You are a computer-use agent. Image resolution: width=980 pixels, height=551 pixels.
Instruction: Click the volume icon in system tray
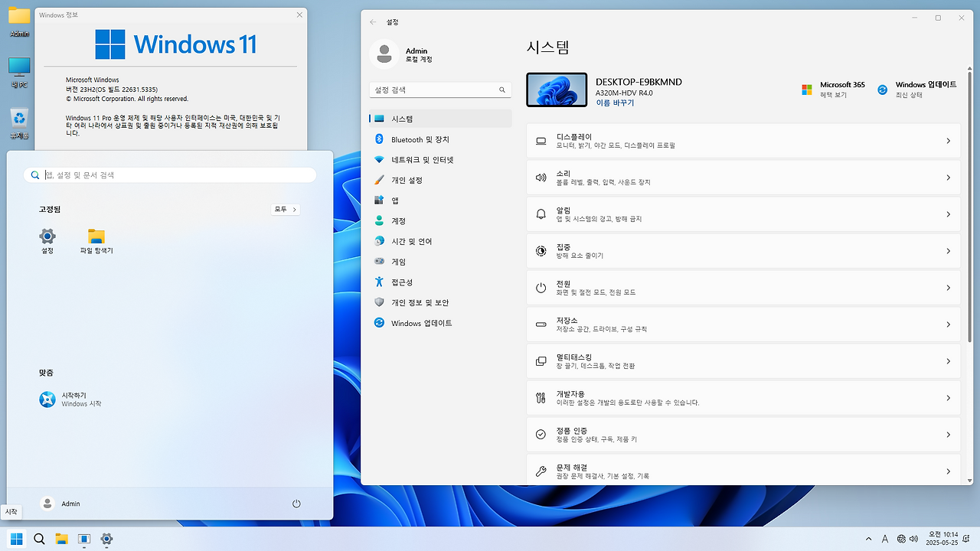coord(914,539)
